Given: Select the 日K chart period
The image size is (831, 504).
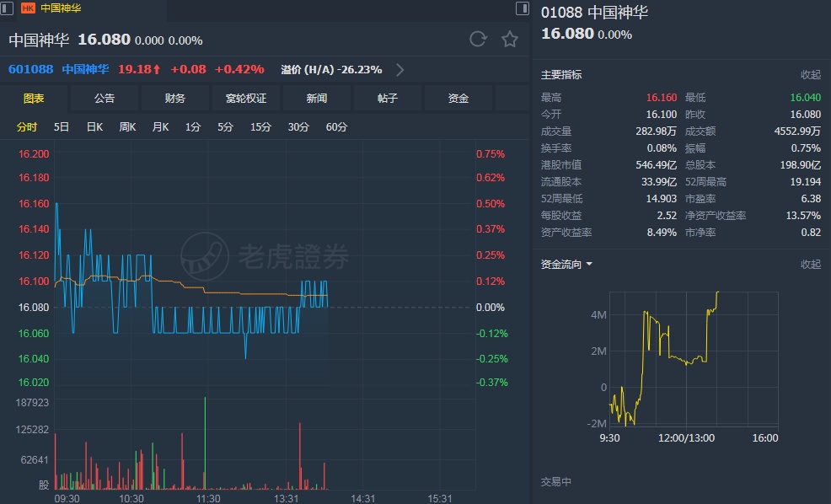Looking at the screenshot, I should point(95,127).
